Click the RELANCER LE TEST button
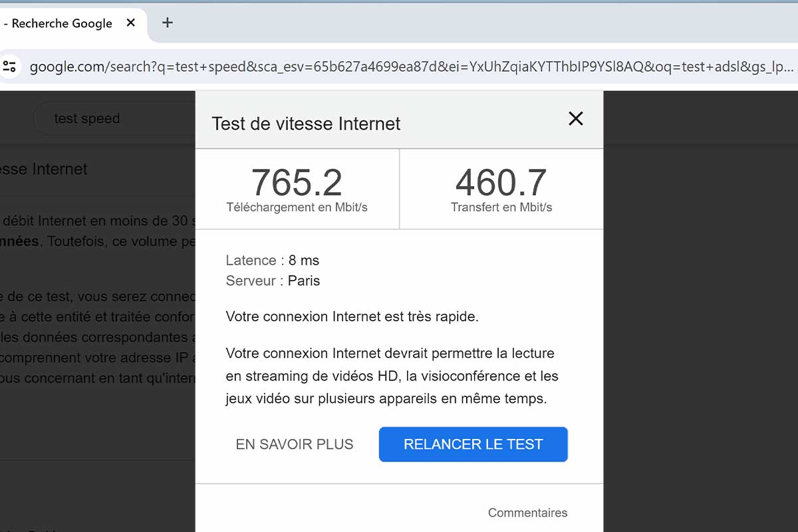The width and height of the screenshot is (798, 532). [473, 444]
